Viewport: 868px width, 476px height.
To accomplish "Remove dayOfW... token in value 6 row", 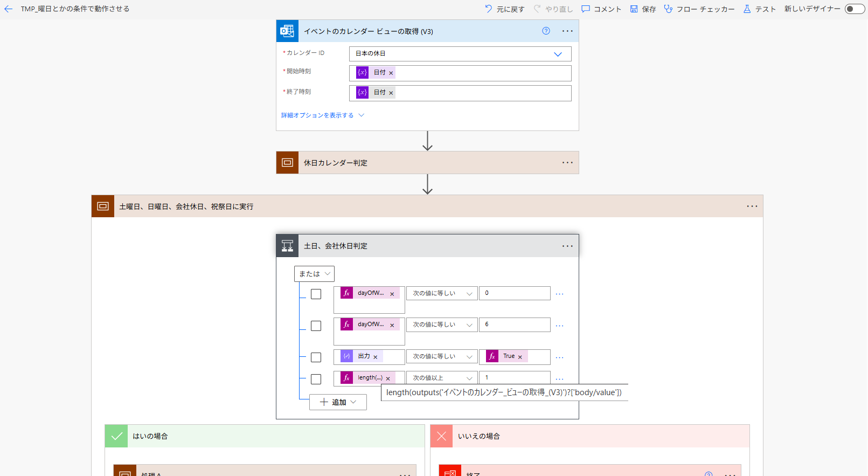I will click(392, 326).
